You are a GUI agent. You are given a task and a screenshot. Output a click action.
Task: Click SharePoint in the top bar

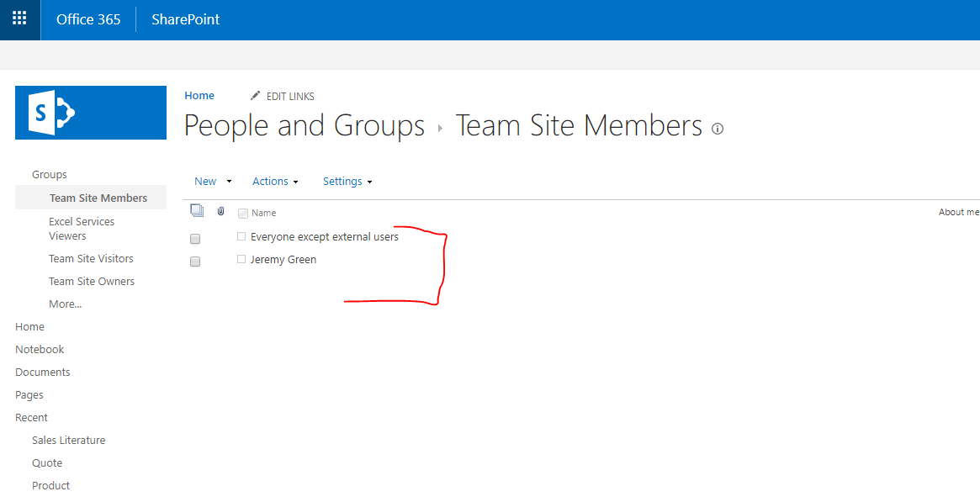click(x=186, y=19)
